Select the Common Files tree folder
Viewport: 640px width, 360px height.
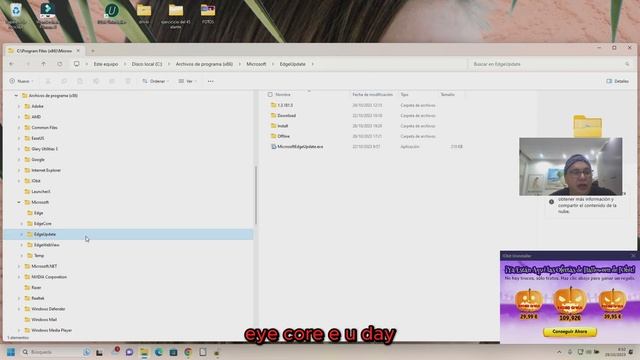[x=44, y=128]
